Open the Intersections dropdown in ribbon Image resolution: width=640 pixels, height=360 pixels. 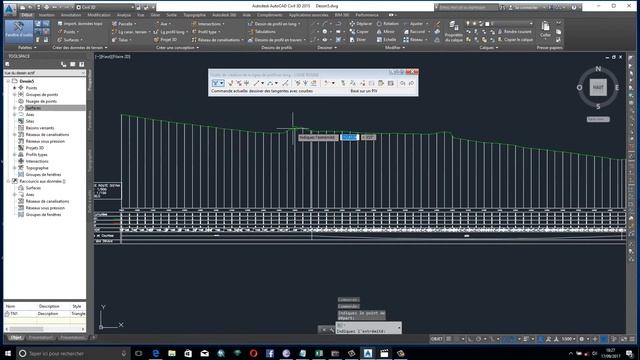[x=208, y=24]
